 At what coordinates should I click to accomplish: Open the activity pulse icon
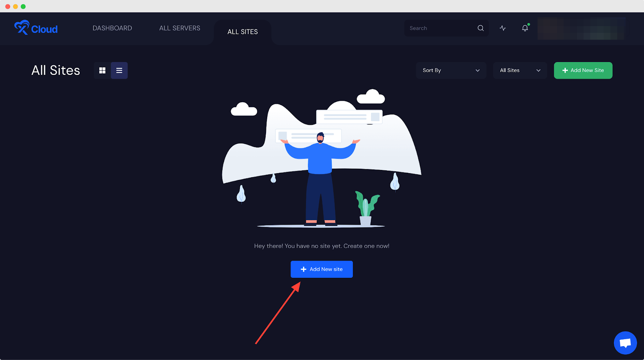[503, 28]
